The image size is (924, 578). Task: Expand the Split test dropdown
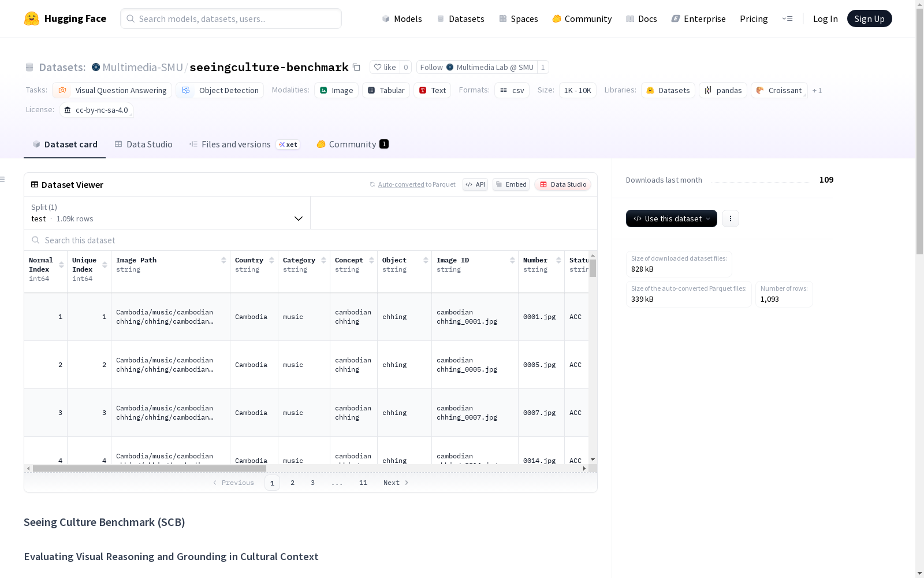click(x=167, y=213)
